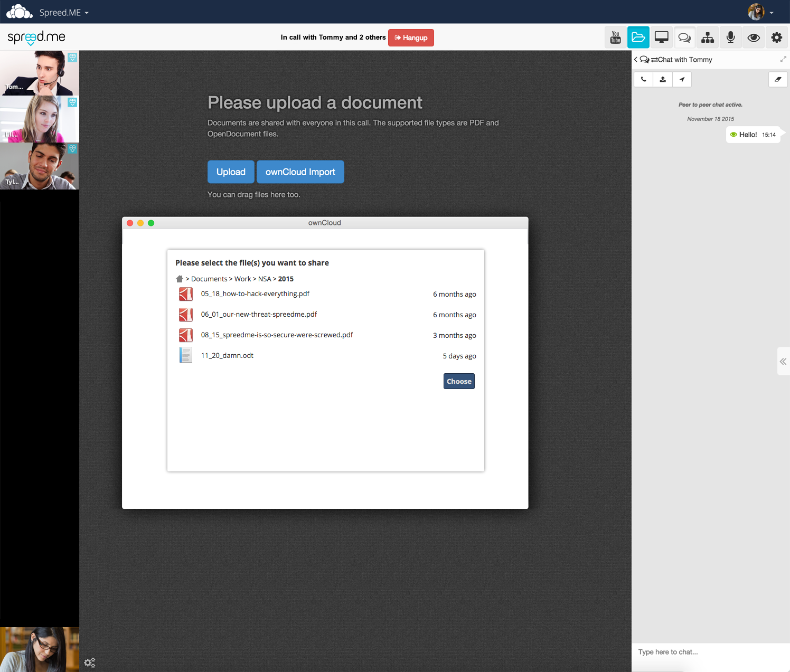Screen dimensions: 790x672
Task: Navigate to NSA in breadcrumb
Action: click(x=265, y=279)
